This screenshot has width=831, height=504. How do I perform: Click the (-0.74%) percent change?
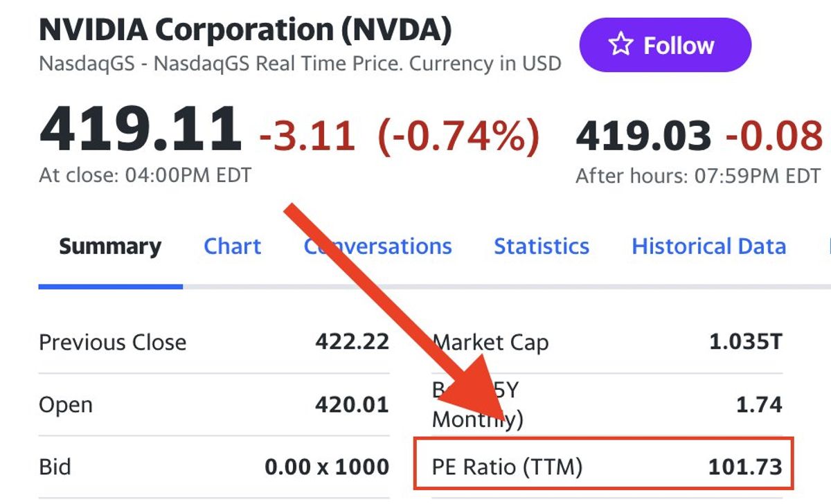tap(458, 135)
